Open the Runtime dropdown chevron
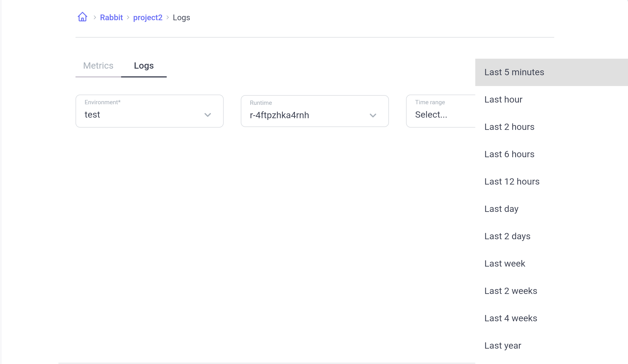This screenshot has height=364, width=628. pos(373,115)
